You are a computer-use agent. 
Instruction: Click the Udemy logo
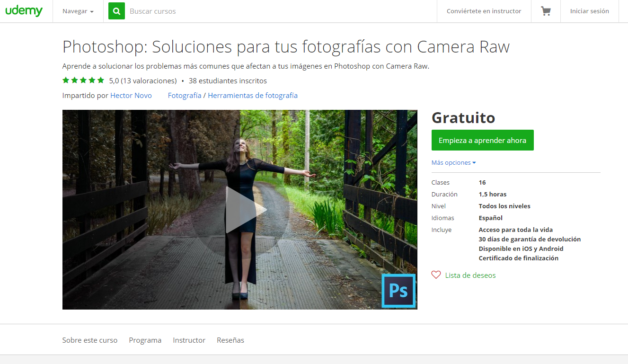pos(24,11)
